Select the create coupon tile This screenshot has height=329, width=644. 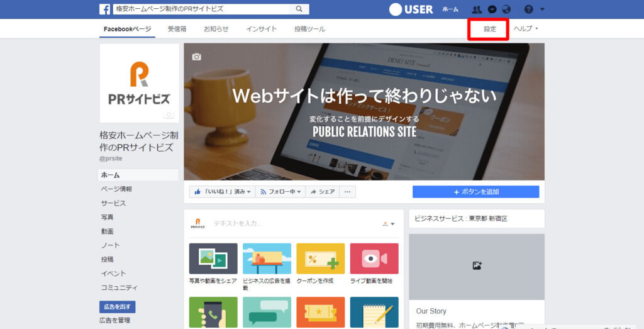click(321, 259)
